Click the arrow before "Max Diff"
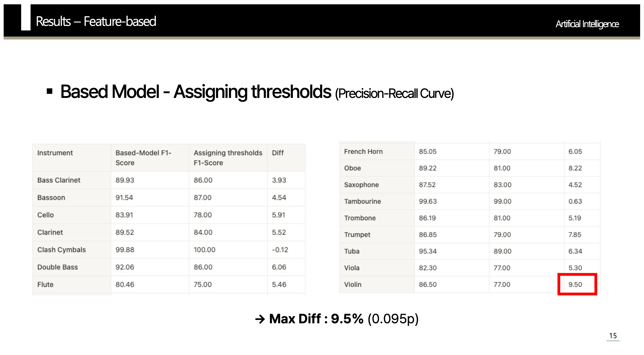Screen dimensions: 644x355 click(x=260, y=319)
